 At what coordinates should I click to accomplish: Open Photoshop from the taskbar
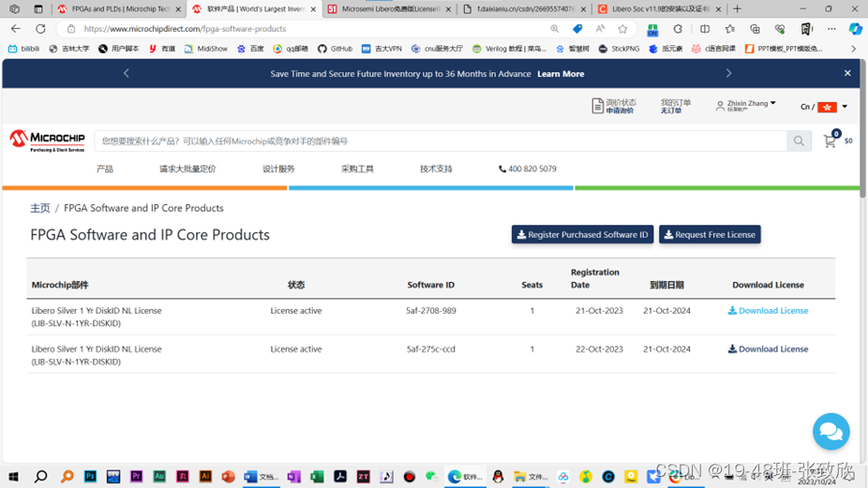[x=90, y=477]
